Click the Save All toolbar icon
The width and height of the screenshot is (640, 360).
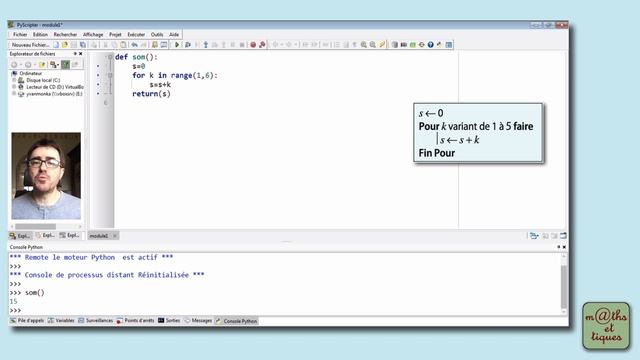83,45
